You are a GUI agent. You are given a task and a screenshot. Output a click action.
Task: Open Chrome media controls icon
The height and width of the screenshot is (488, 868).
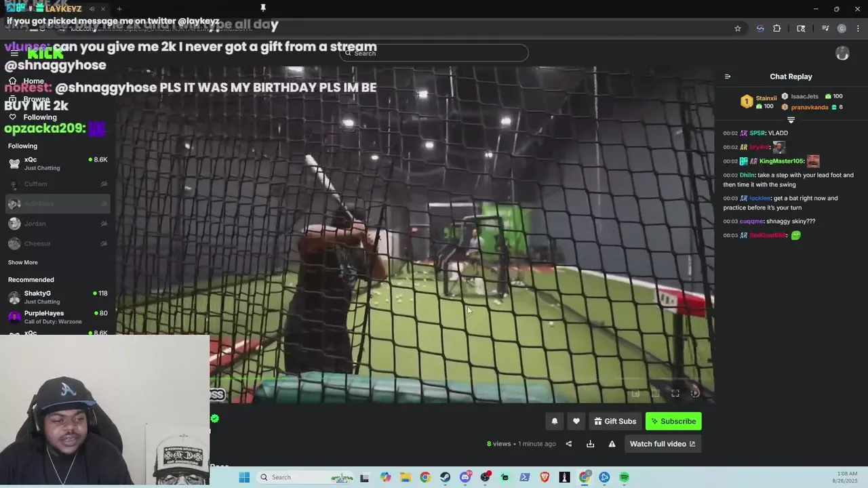point(825,28)
